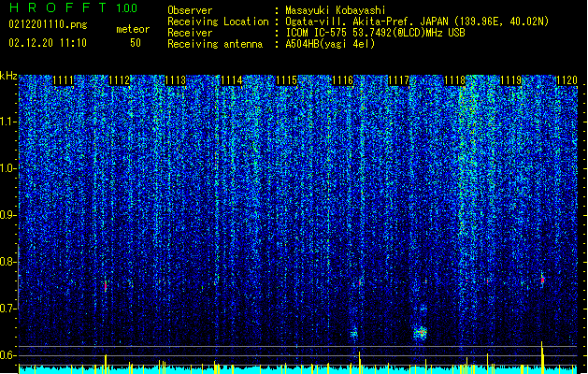Screen dimensions: 588x374
Task: Click the red echo spot near 1112
Action: [106, 286]
